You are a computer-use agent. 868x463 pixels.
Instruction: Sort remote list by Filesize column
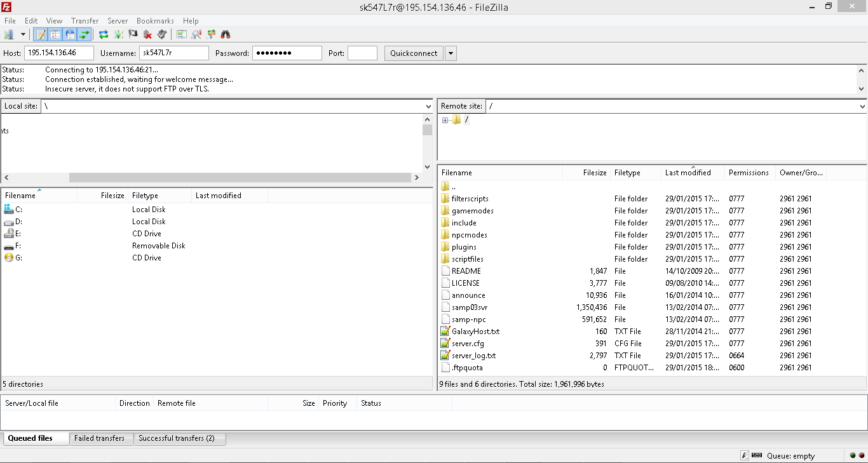(587, 173)
